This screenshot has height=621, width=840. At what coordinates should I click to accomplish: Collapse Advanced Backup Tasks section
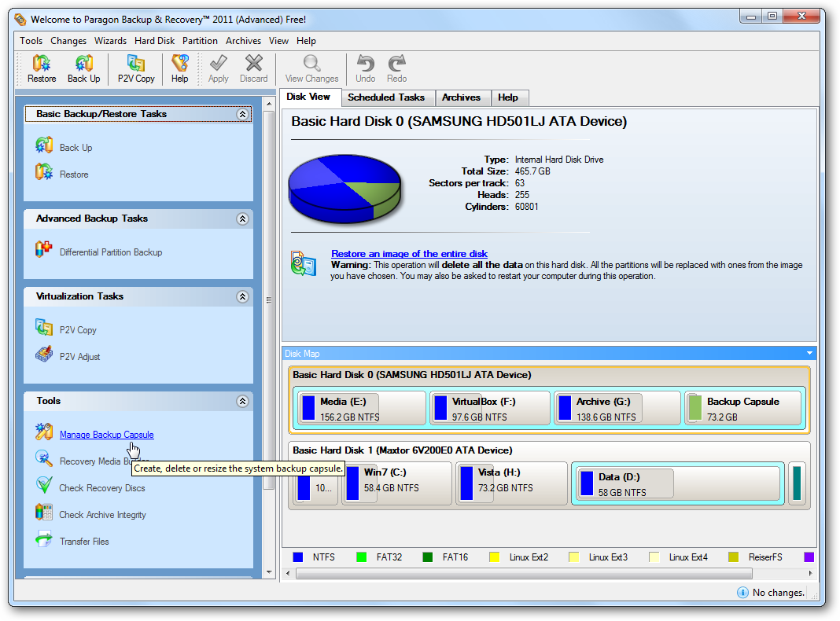[x=242, y=219]
